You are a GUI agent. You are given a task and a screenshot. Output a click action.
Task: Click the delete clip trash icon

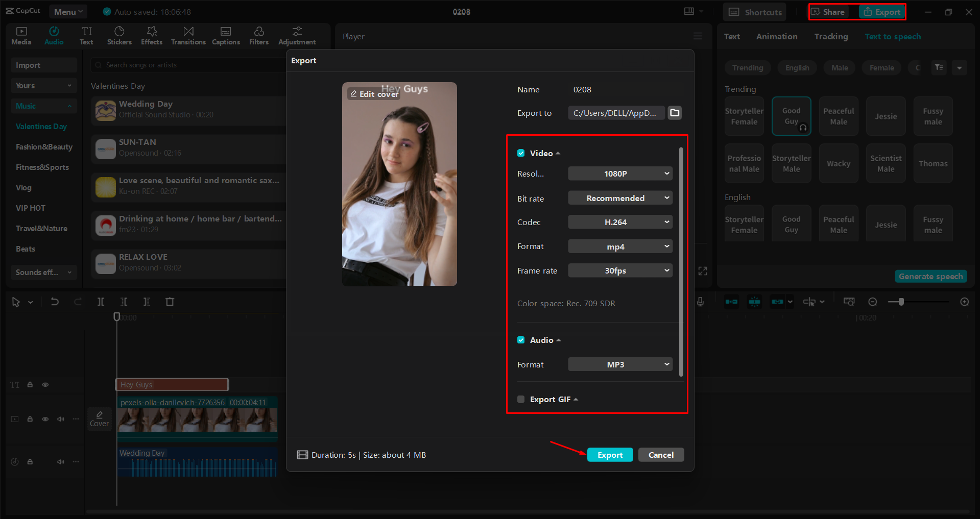click(x=170, y=302)
